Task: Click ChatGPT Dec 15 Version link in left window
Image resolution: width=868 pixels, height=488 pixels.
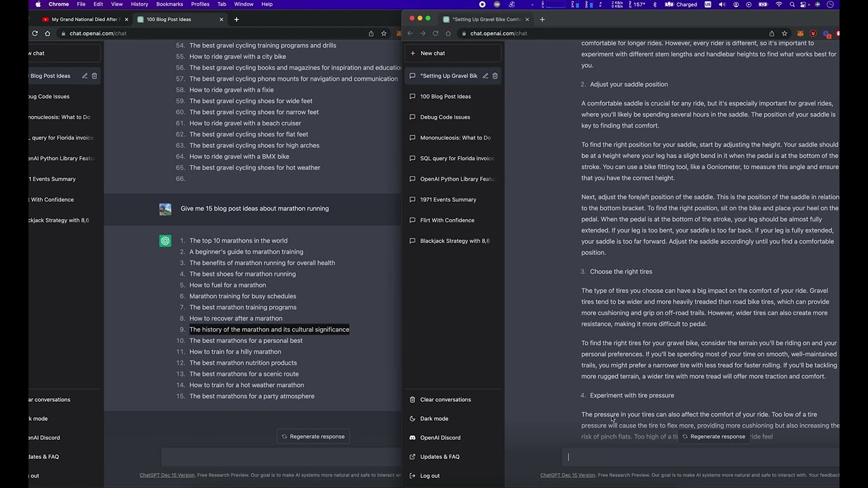Action: click(167, 475)
